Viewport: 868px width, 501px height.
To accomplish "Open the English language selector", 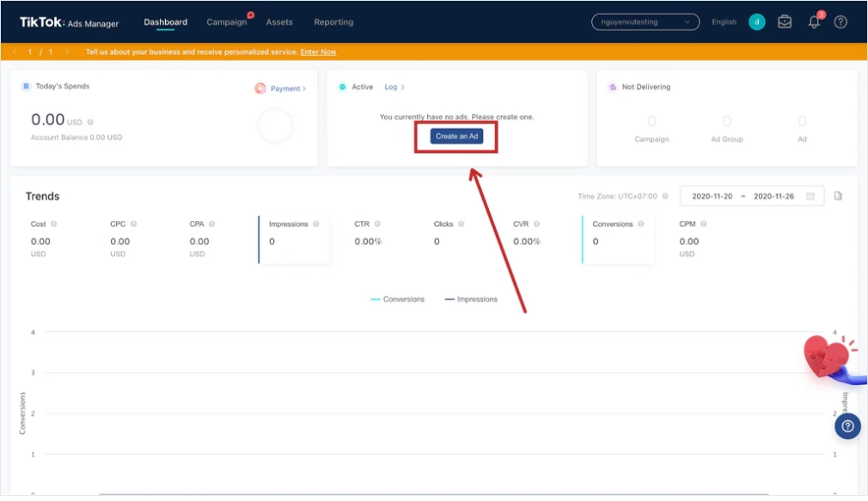I will [x=724, y=22].
